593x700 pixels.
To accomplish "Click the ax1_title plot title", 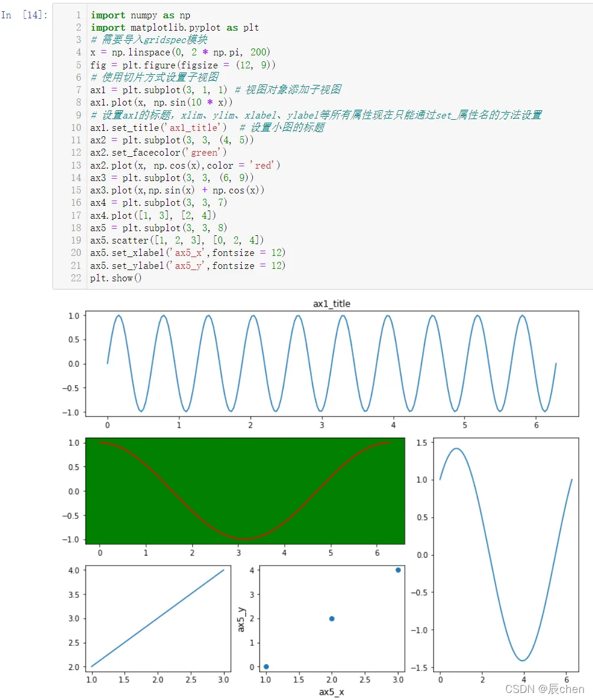I will tap(331, 304).
